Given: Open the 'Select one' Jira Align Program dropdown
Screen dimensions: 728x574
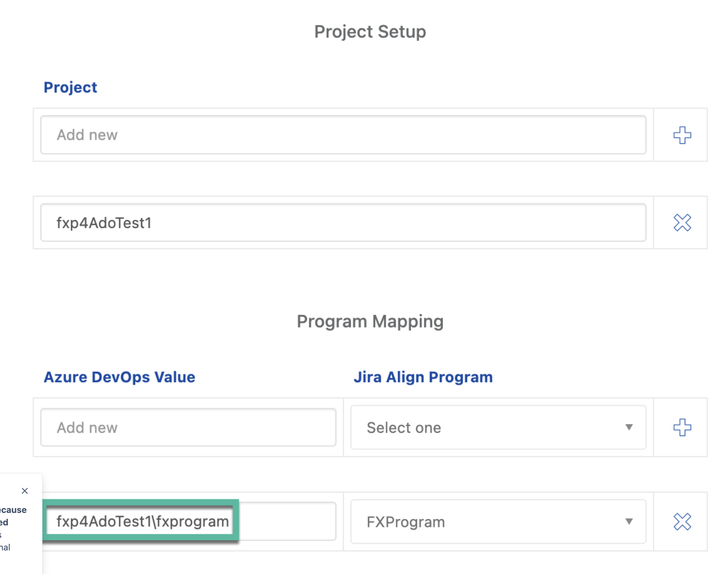Looking at the screenshot, I should [x=497, y=427].
